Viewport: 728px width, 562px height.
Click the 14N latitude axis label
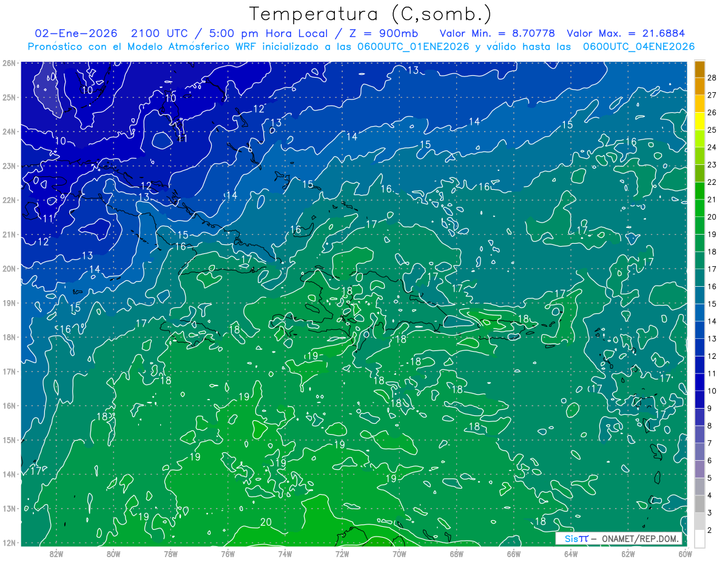point(9,474)
